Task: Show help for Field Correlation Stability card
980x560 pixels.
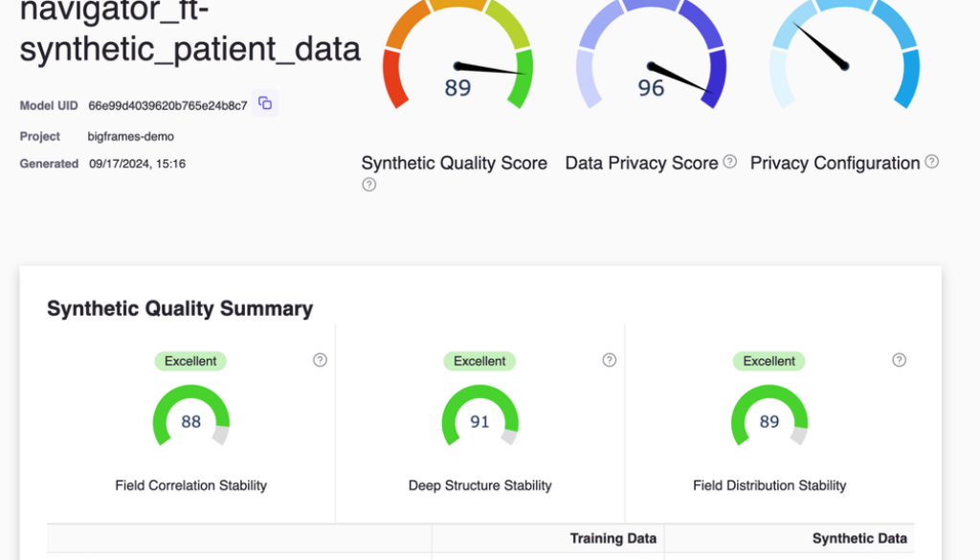Action: click(320, 360)
